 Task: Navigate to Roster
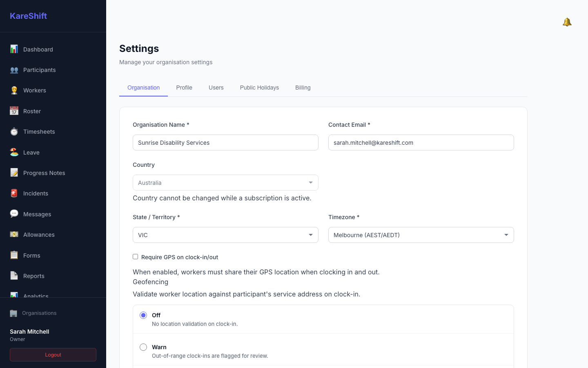(x=53, y=111)
